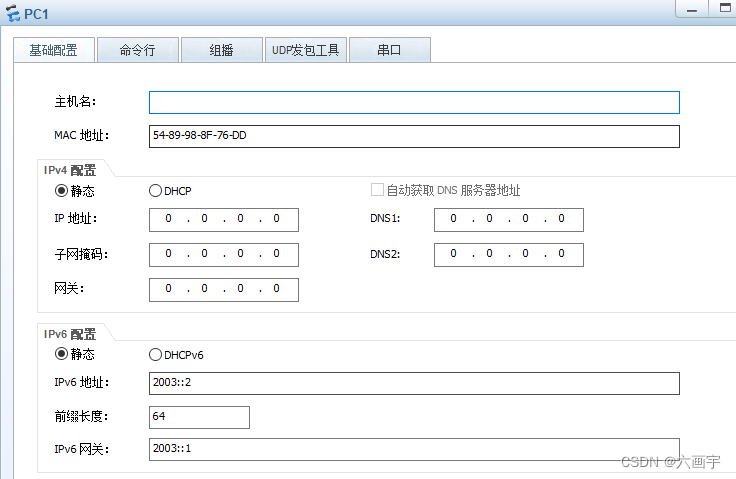Click the MAC 地址 field
The width and height of the screenshot is (736, 479).
point(414,136)
